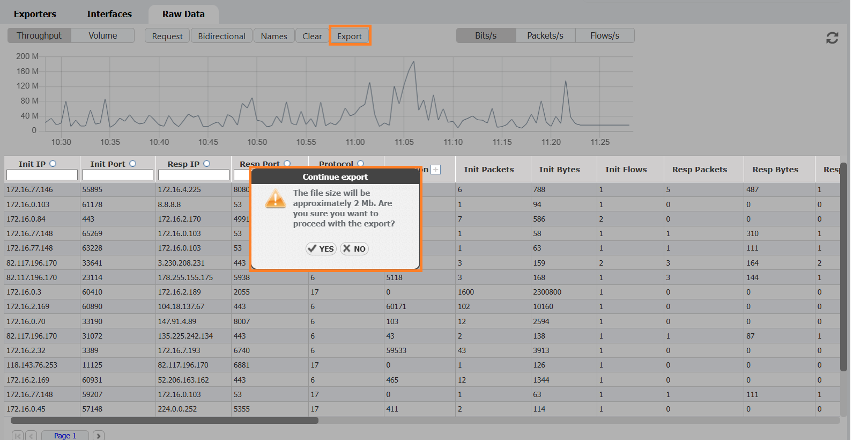
Task: Select the Init IP radio button
Action: tap(53, 164)
